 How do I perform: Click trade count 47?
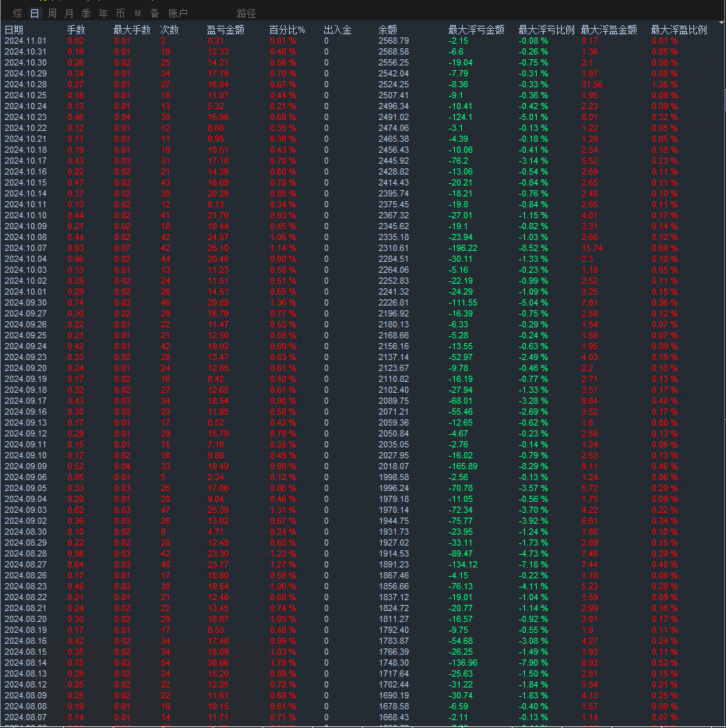point(166,511)
